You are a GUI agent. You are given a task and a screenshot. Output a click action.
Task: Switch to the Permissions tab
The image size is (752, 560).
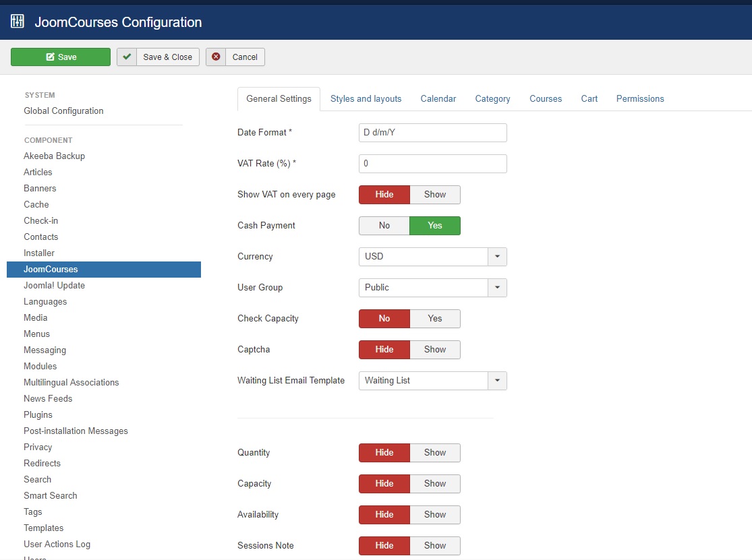click(639, 98)
